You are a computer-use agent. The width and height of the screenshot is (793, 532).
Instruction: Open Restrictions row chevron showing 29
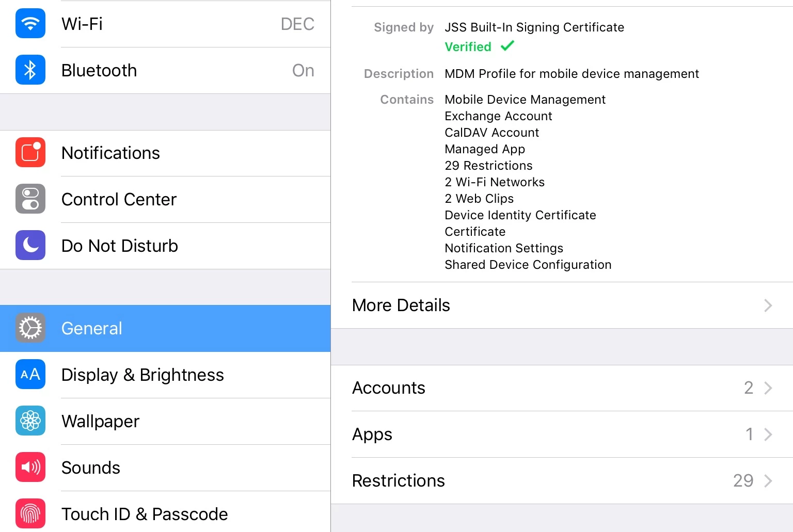pos(768,481)
